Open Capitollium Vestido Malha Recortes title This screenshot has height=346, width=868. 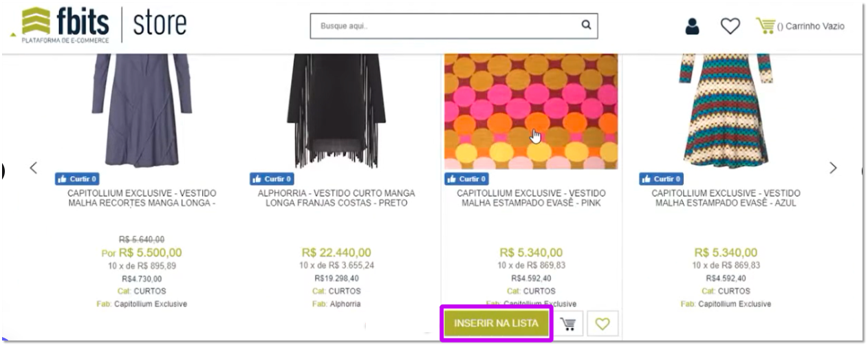tap(142, 198)
